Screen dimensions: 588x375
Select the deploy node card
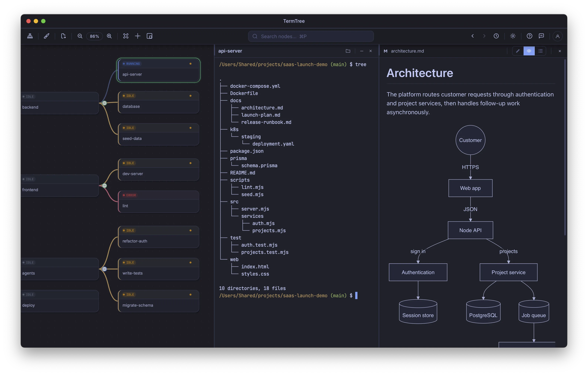(x=60, y=301)
